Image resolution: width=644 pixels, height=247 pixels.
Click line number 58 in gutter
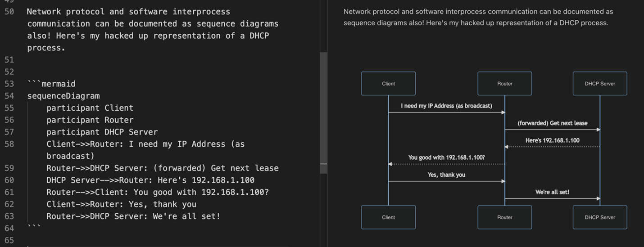point(9,144)
